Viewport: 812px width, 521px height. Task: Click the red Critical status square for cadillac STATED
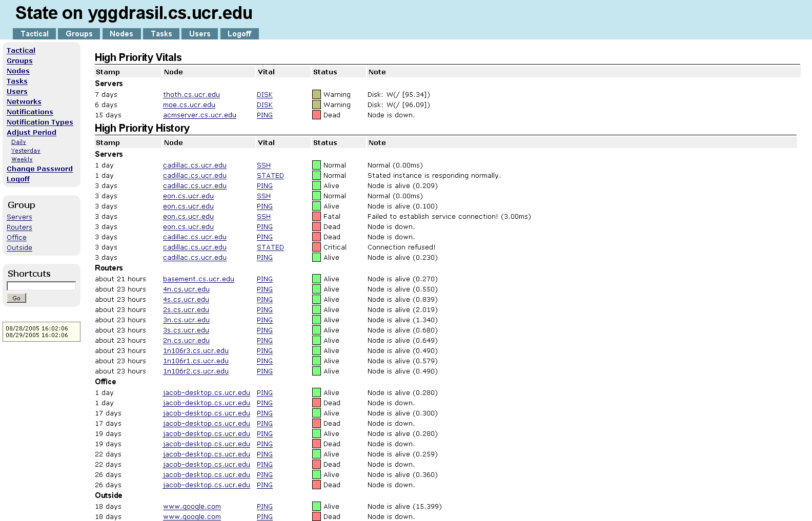tap(316, 247)
